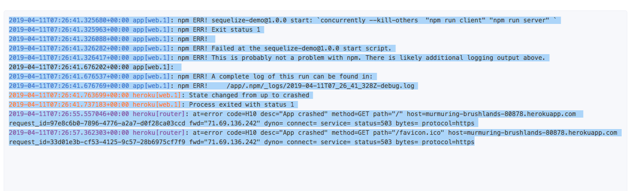644x191 pixels.
Task: Click the timestamp ending 41.325963+00:00
Action: coord(69,29)
